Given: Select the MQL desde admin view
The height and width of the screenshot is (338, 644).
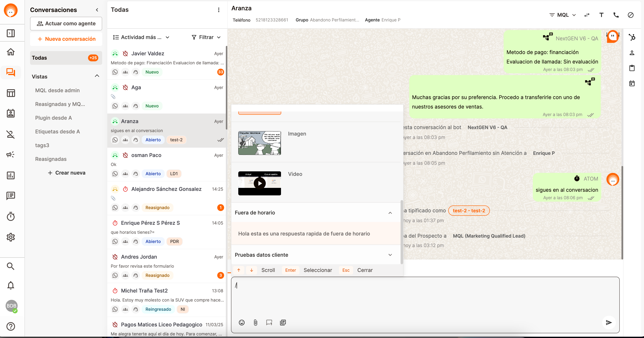Looking at the screenshot, I should (57, 91).
